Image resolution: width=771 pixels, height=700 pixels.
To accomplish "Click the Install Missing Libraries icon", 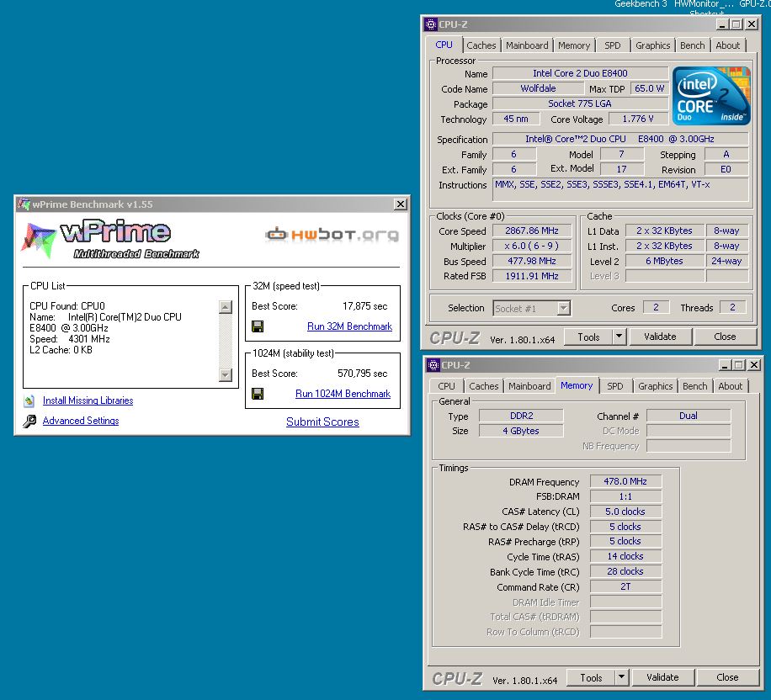I will tap(29, 401).
